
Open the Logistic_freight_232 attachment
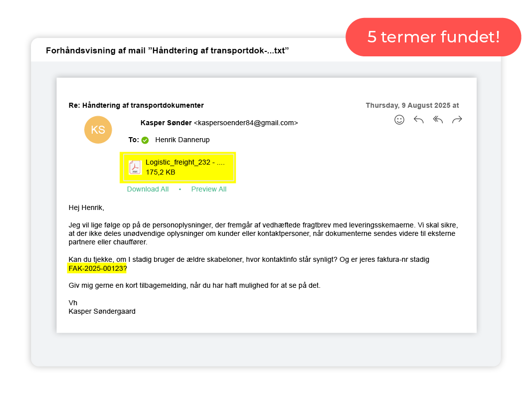click(x=178, y=167)
